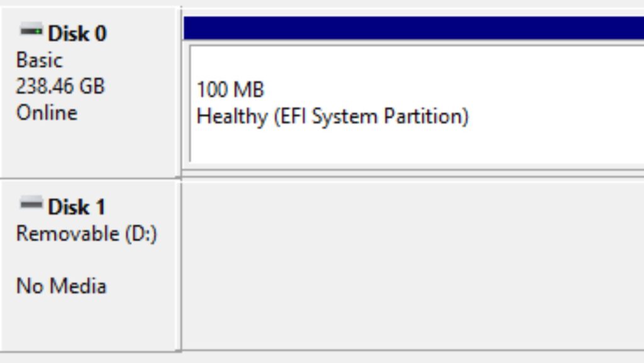Click the blank line between Removable and No Media
Screen dimensions: 644x363
point(86,260)
